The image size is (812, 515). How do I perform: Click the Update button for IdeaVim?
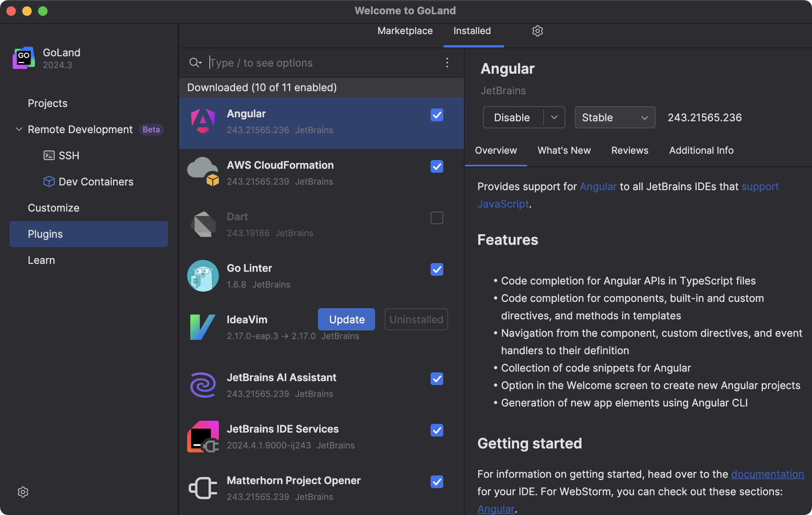point(346,319)
